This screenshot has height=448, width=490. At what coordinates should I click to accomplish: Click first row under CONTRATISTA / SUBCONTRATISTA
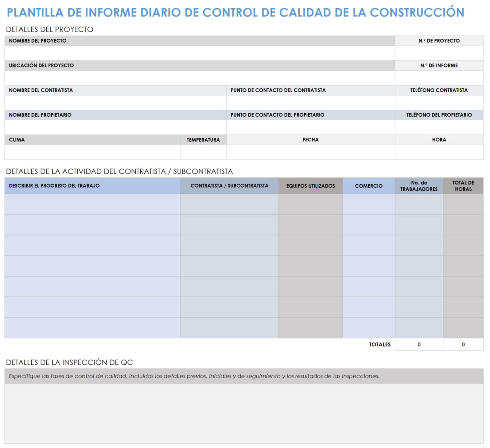tap(229, 203)
